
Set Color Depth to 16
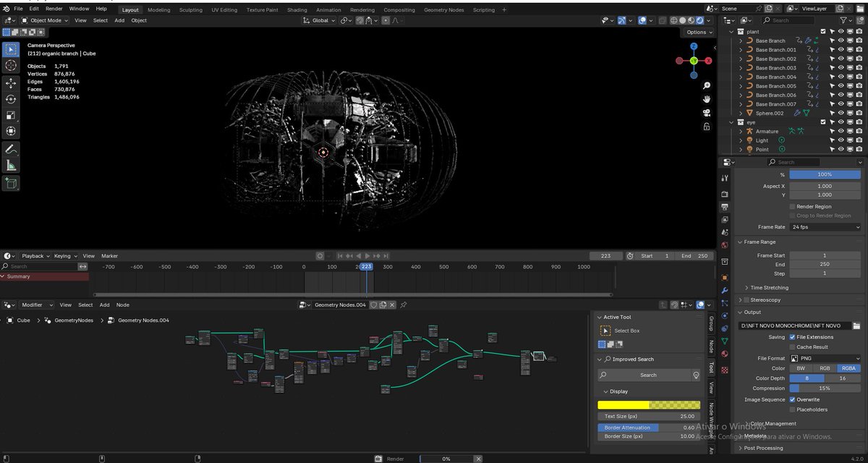coord(843,378)
